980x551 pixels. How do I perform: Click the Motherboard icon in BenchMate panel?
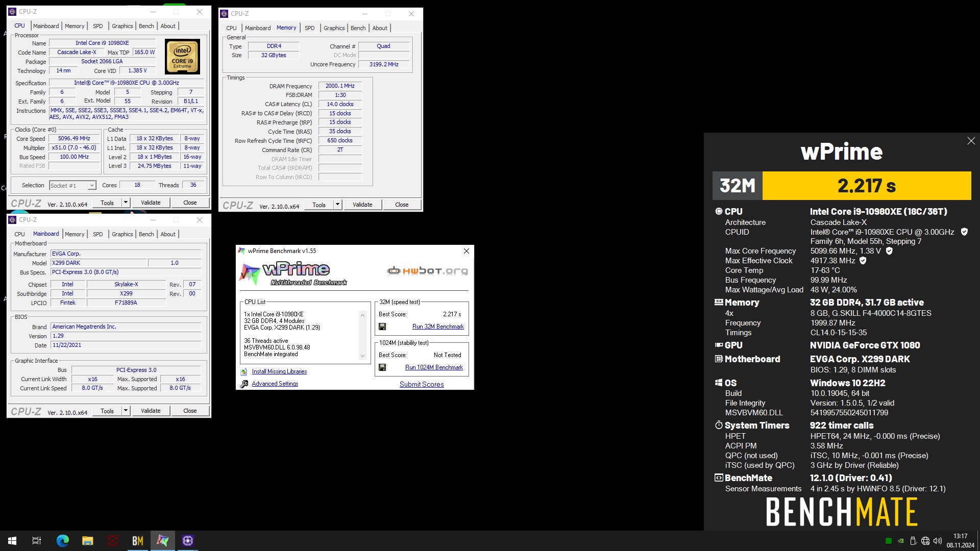[x=719, y=359]
